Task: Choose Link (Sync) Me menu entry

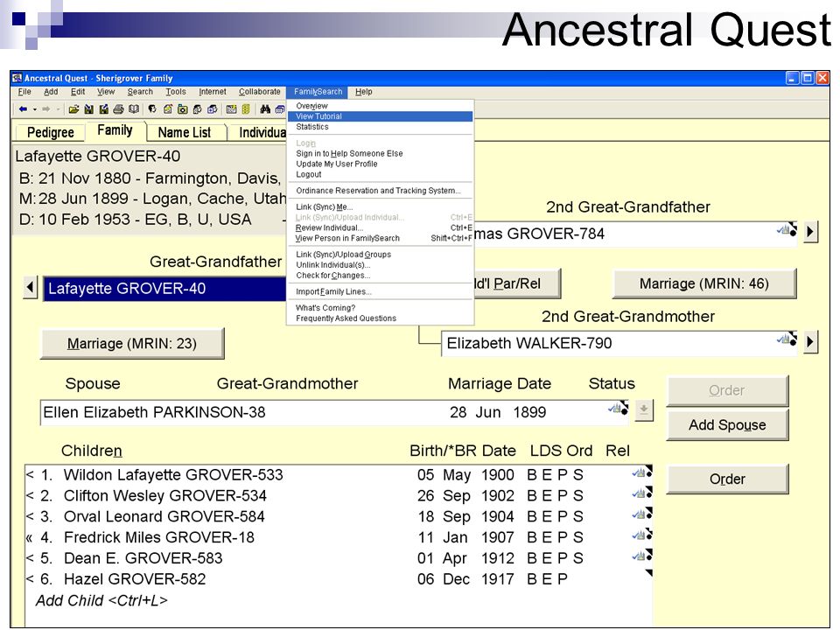Action: click(380, 206)
